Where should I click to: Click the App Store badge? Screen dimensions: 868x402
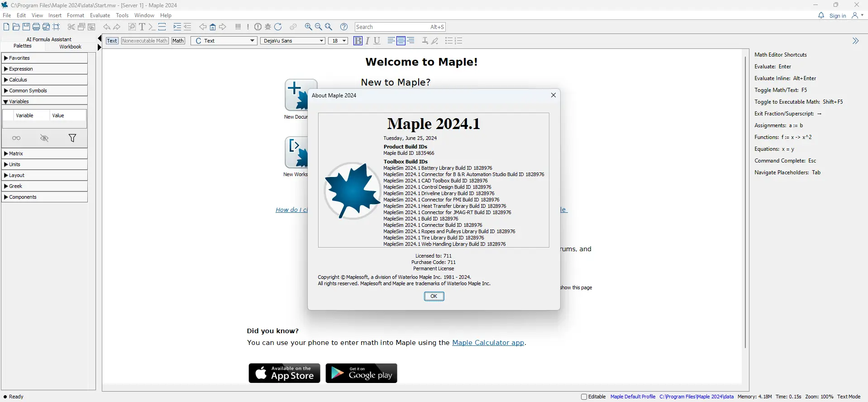click(x=284, y=373)
